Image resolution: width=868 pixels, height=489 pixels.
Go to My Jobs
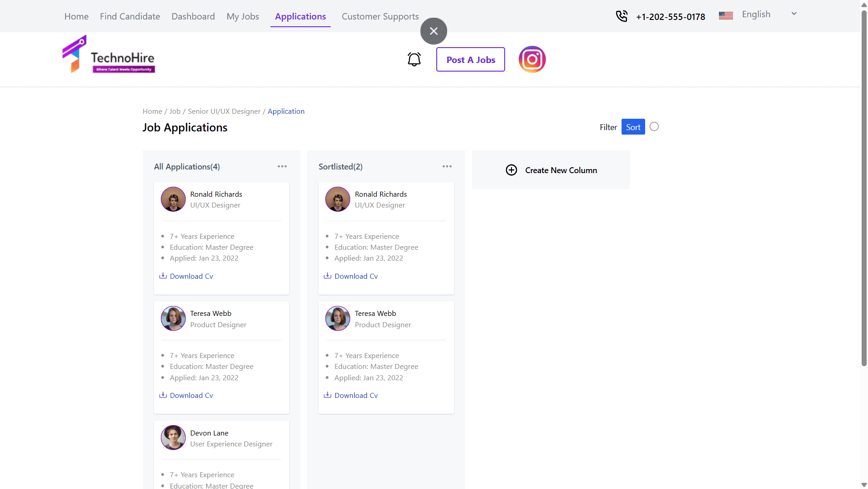point(243,16)
